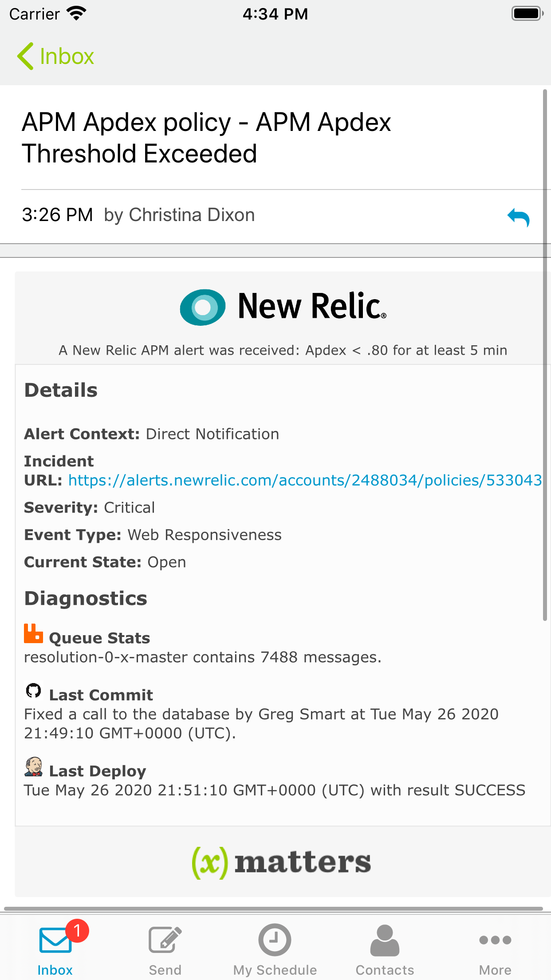Click the horizontal scrollbar above tab bar

[x=273, y=909]
